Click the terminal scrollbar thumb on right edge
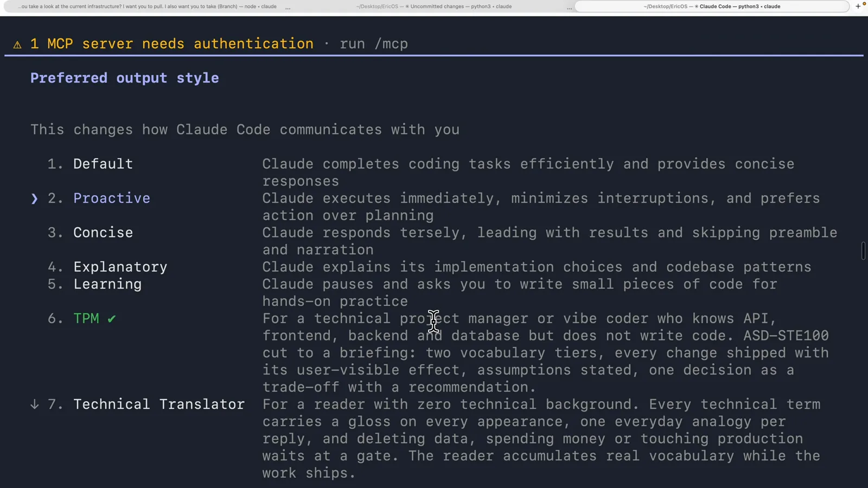868x488 pixels. click(863, 251)
